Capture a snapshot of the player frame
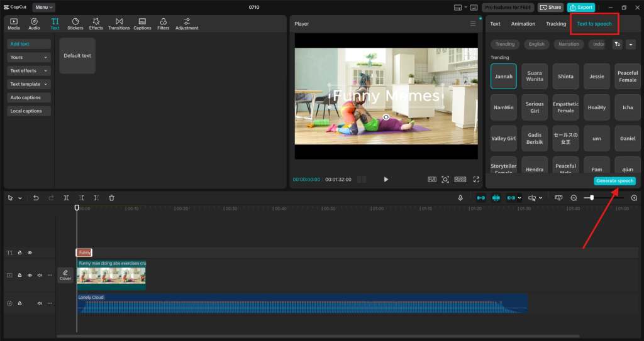 pyautogui.click(x=445, y=180)
